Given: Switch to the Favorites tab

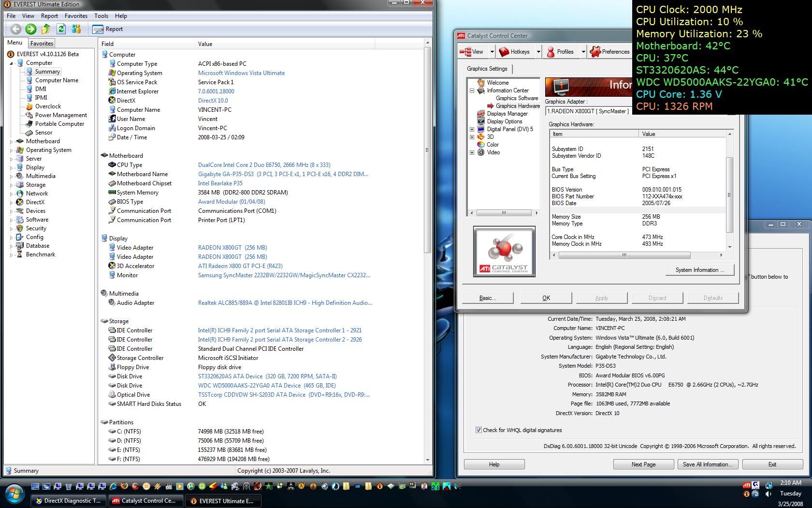Looking at the screenshot, I should click(42, 44).
